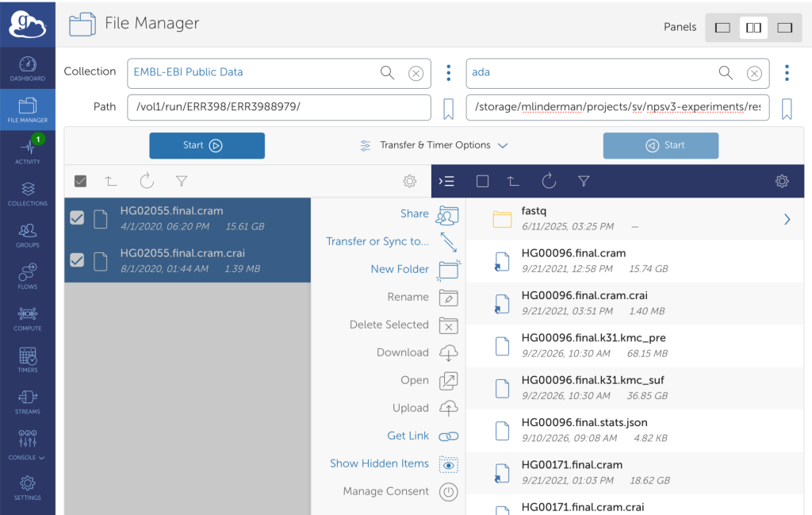Go to Collections in sidebar

28,194
